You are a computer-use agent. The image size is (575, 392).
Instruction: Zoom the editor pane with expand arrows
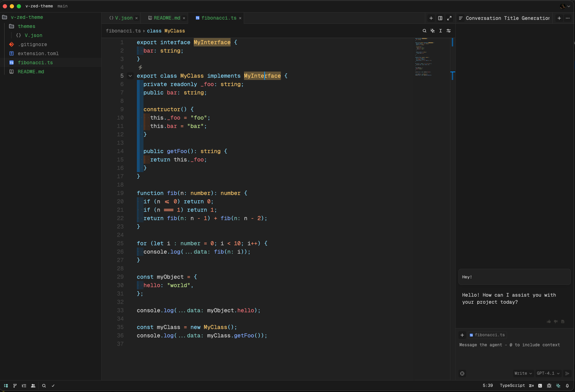[x=449, y=18]
